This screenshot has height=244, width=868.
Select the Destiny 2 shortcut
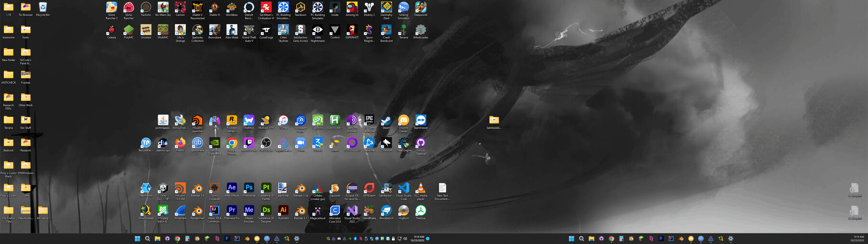369,9
